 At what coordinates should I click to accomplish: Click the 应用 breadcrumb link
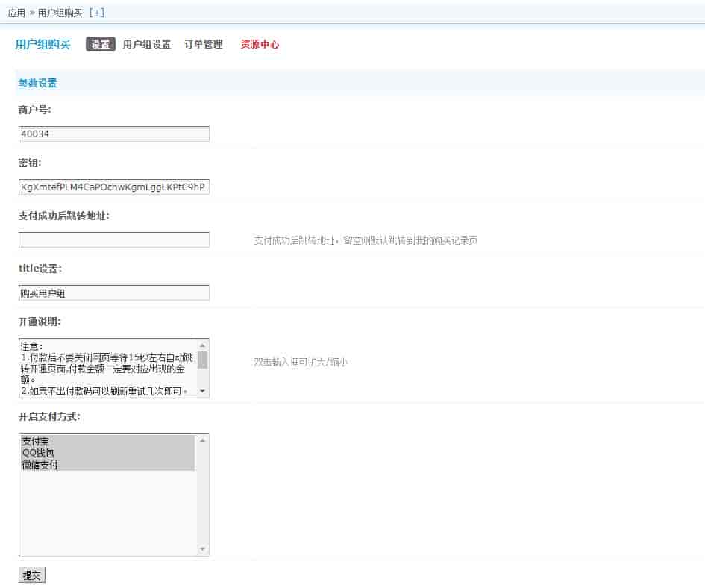(x=16, y=13)
